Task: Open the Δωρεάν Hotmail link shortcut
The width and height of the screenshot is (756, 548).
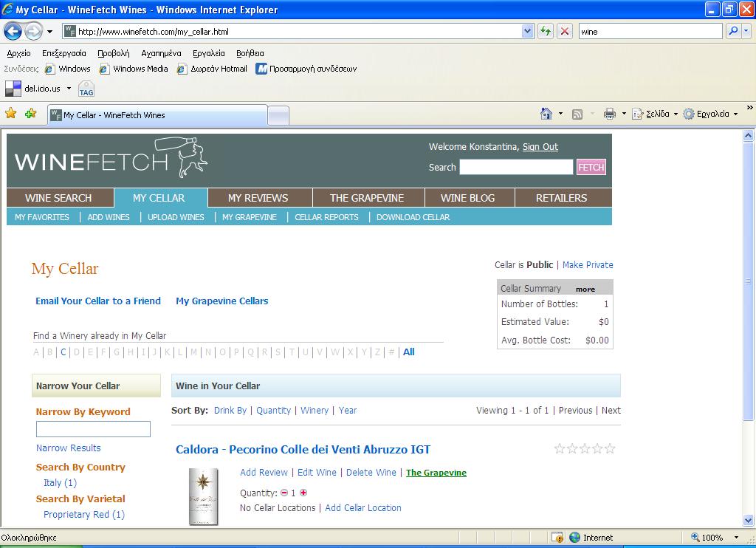Action: pos(212,69)
